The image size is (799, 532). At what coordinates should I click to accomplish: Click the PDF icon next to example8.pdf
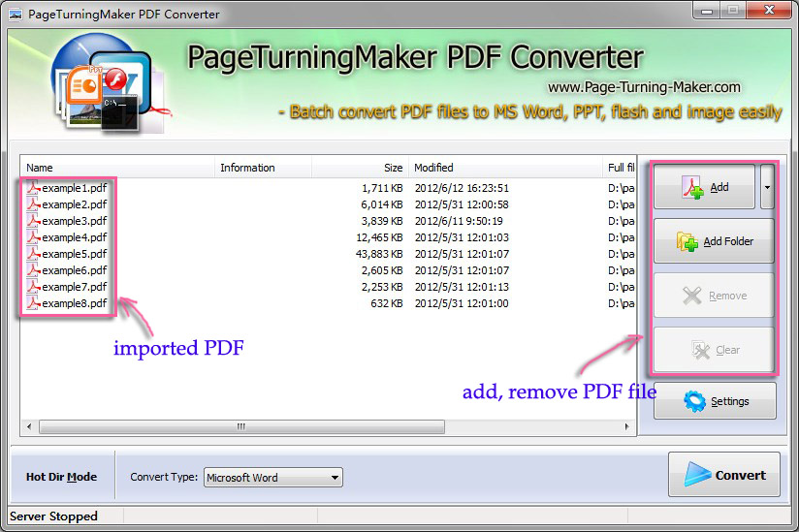click(33, 303)
